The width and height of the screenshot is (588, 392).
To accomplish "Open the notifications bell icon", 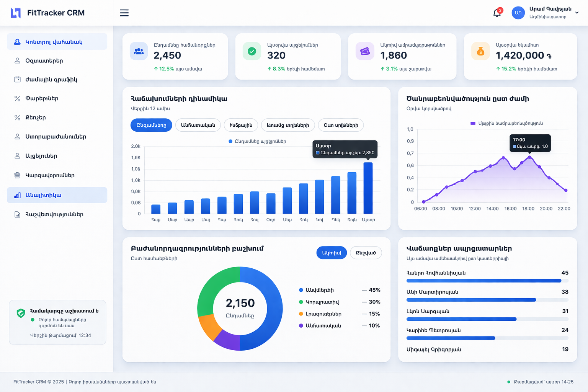I will coord(497,13).
